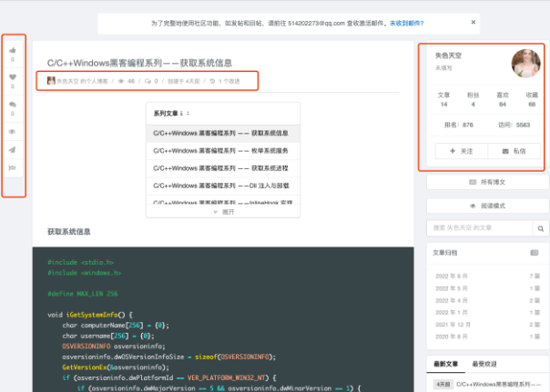Switch to the 最新文章 tab

pos(446,364)
